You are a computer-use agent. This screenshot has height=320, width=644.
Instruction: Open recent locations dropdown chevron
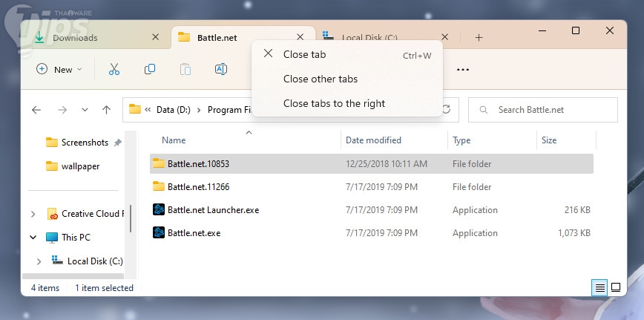85,110
